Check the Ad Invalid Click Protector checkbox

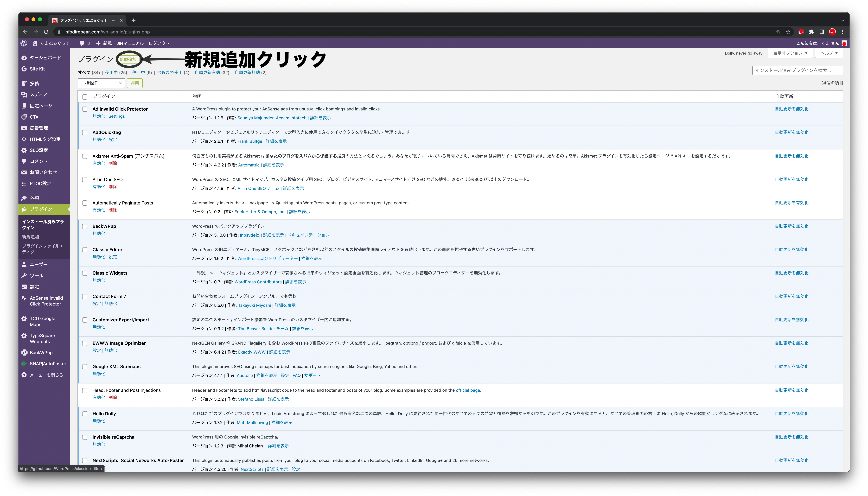pyautogui.click(x=85, y=109)
